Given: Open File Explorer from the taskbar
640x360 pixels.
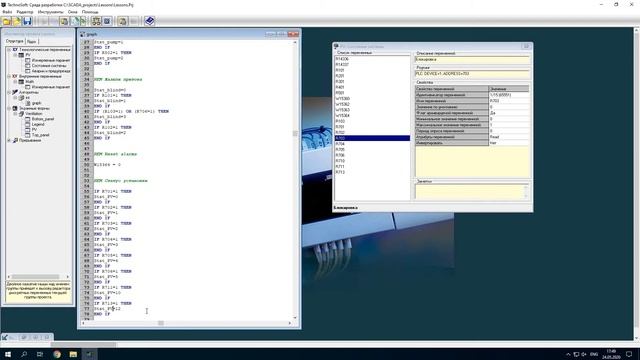Looking at the screenshot, I should pyautogui.click(x=73, y=354).
